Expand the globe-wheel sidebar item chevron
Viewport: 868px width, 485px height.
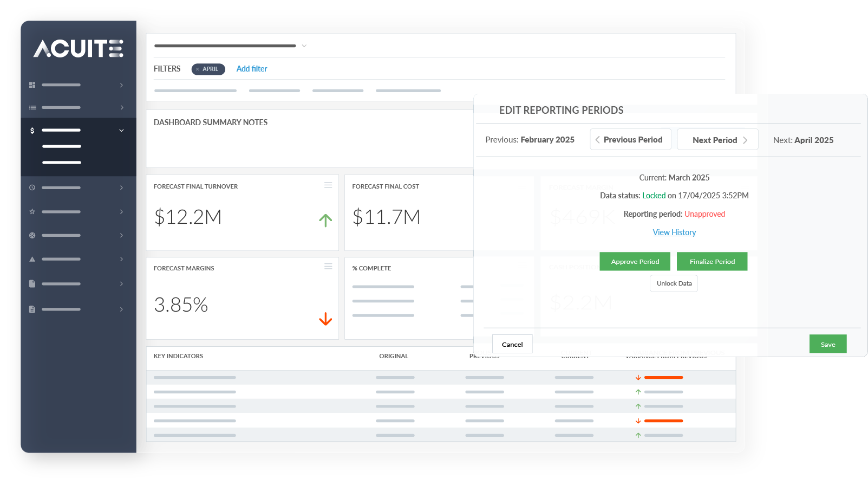pos(121,235)
